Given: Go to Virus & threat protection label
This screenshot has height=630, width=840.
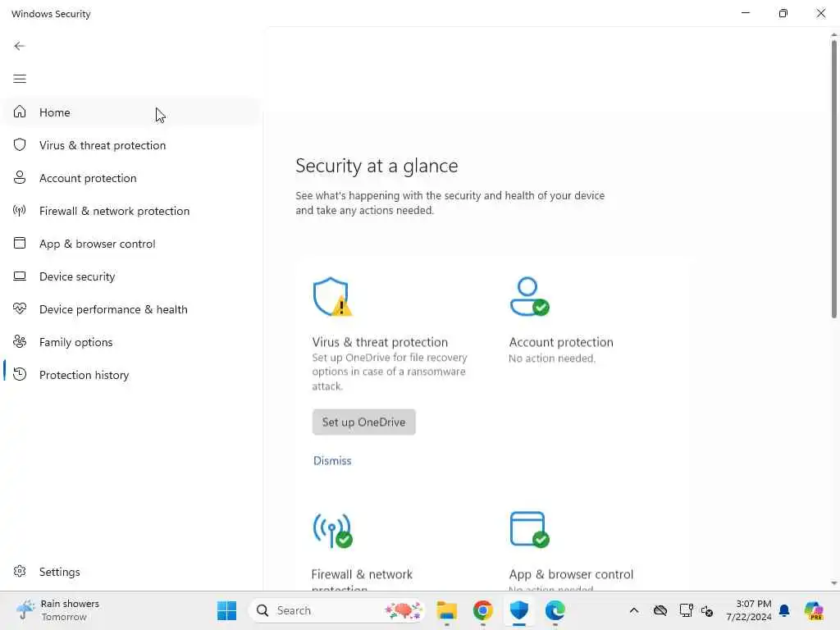Looking at the screenshot, I should point(103,145).
